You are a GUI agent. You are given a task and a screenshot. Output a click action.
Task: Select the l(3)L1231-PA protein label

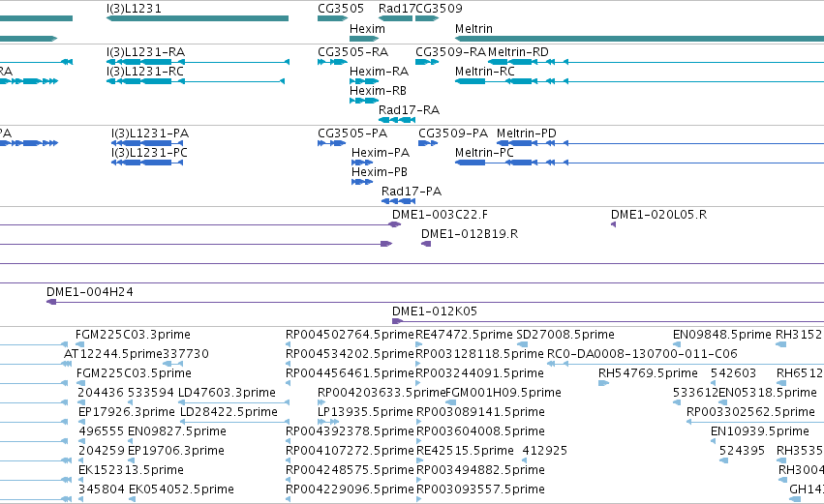150,133
